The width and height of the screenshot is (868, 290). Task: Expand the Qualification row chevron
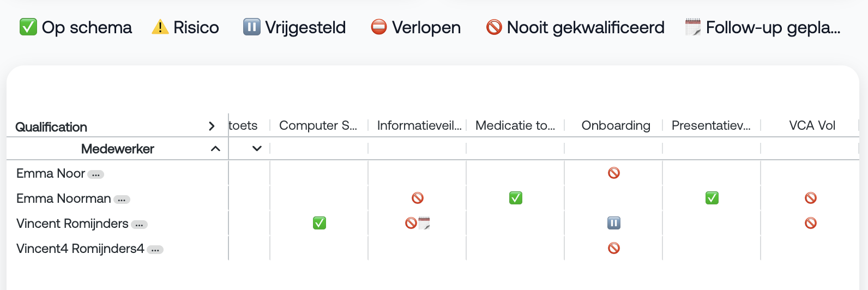click(x=212, y=126)
